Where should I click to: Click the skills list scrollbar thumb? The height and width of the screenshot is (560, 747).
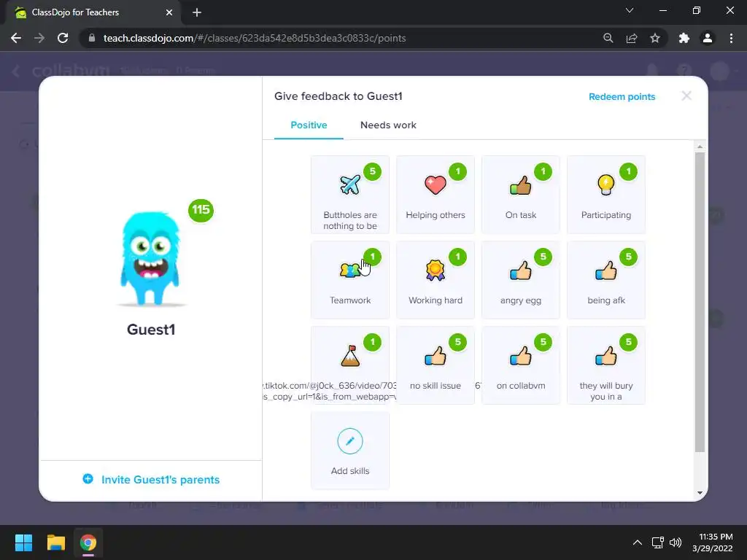[700, 302]
